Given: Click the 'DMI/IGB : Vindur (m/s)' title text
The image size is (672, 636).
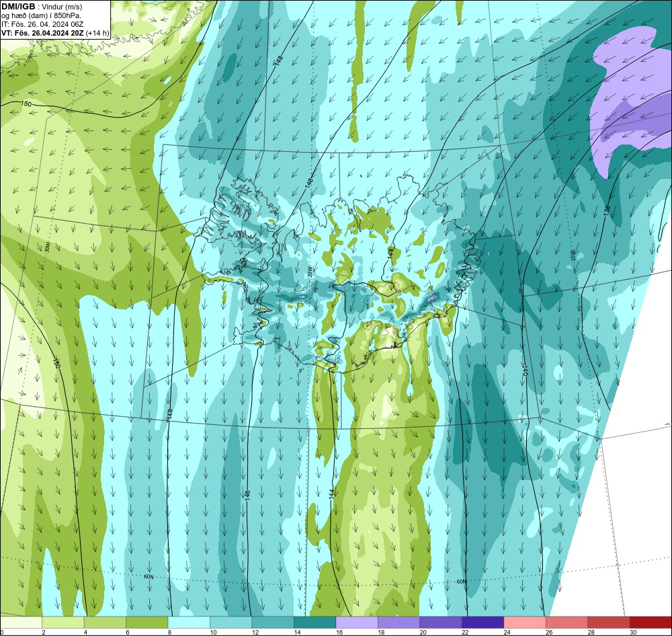Looking at the screenshot, I should click(x=42, y=7).
